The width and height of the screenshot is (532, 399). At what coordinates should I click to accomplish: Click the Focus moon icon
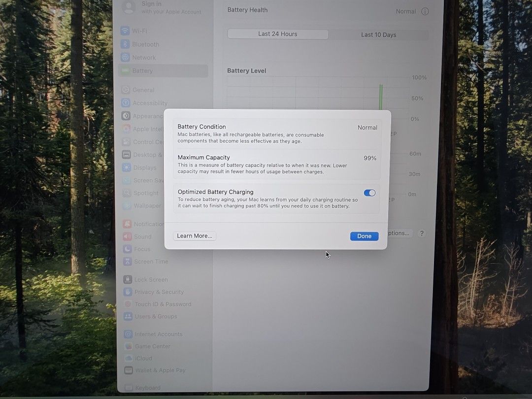click(127, 249)
